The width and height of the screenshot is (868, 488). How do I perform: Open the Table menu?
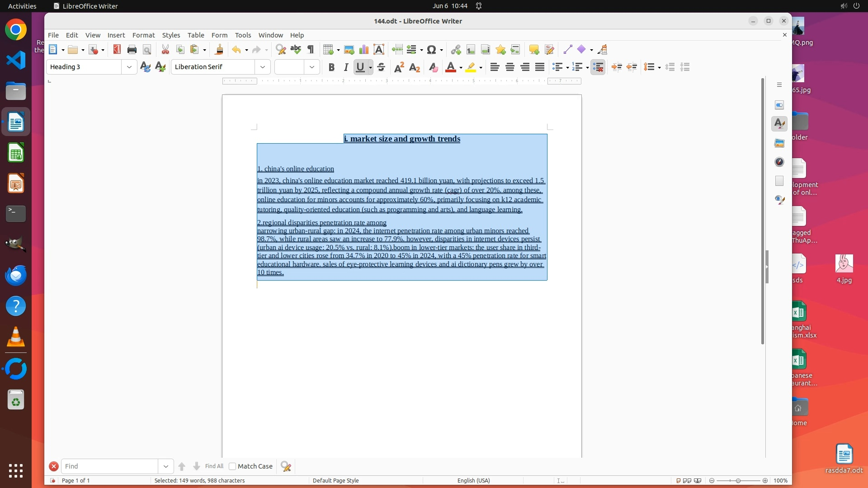pyautogui.click(x=196, y=35)
